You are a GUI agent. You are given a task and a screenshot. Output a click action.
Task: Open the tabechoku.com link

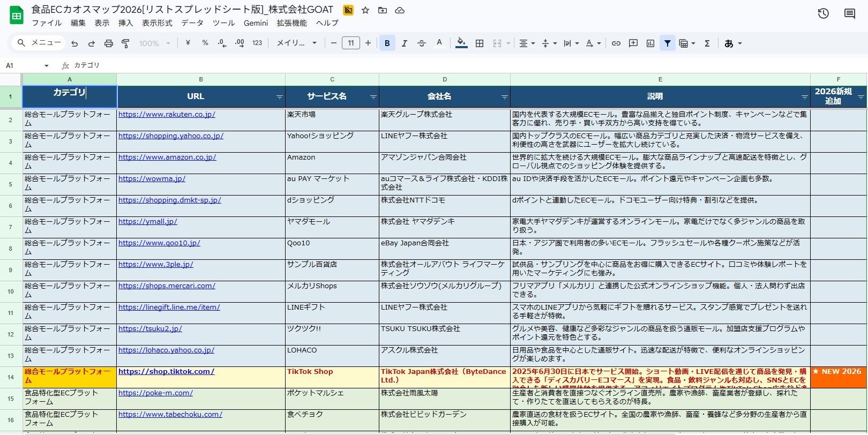point(170,415)
